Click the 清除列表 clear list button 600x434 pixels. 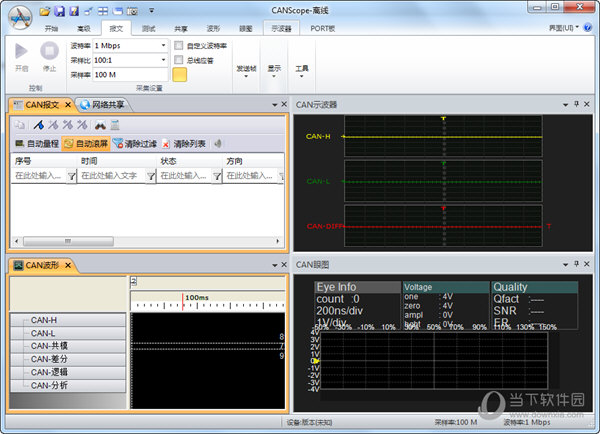coord(184,144)
